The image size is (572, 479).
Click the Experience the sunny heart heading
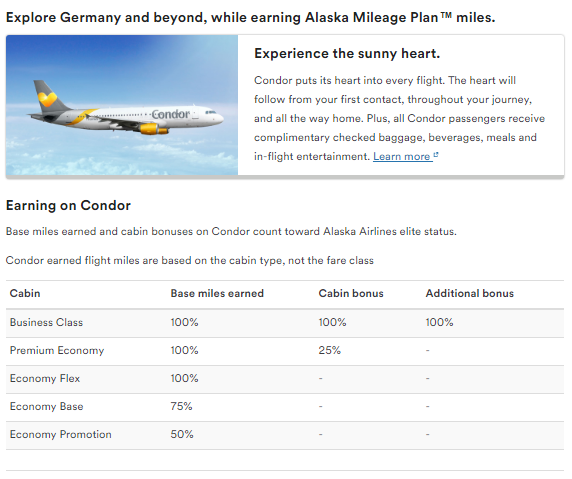click(347, 54)
